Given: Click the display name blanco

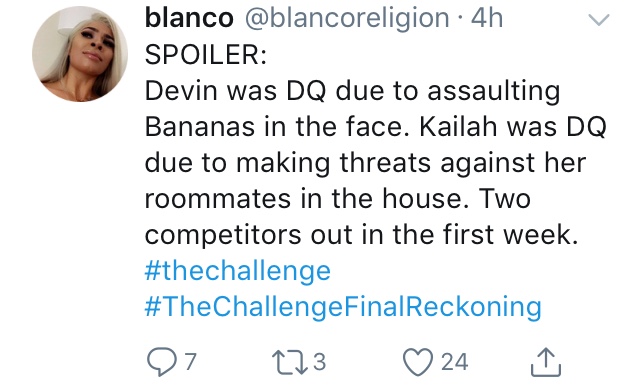Looking at the screenshot, I should [189, 18].
